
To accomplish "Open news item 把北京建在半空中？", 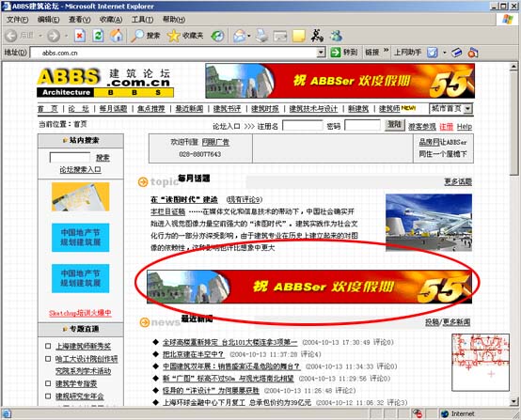I will (x=193, y=354).
